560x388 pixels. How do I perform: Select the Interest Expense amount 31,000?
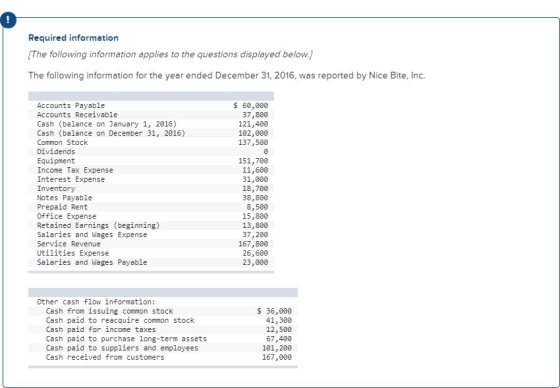point(255,179)
